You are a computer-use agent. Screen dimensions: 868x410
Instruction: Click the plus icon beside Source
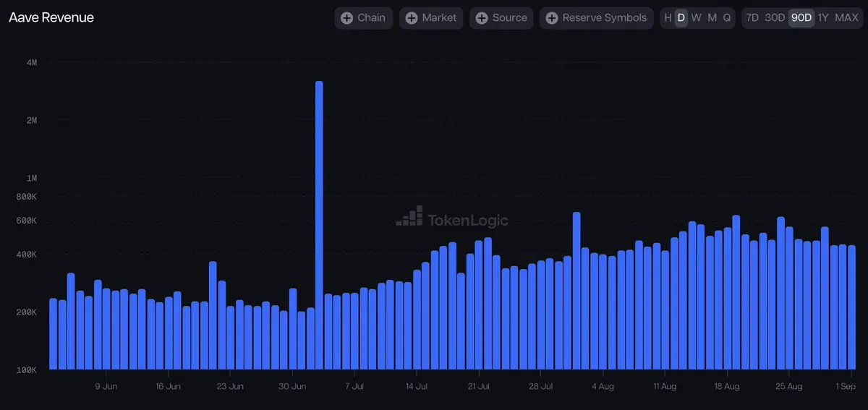(482, 18)
